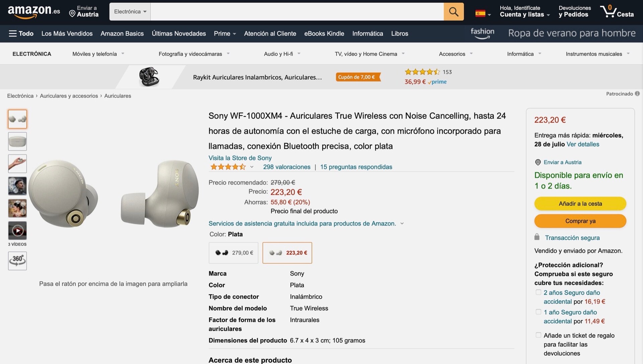Open the 360° product view icon
Image resolution: width=643 pixels, height=364 pixels.
[x=17, y=261]
